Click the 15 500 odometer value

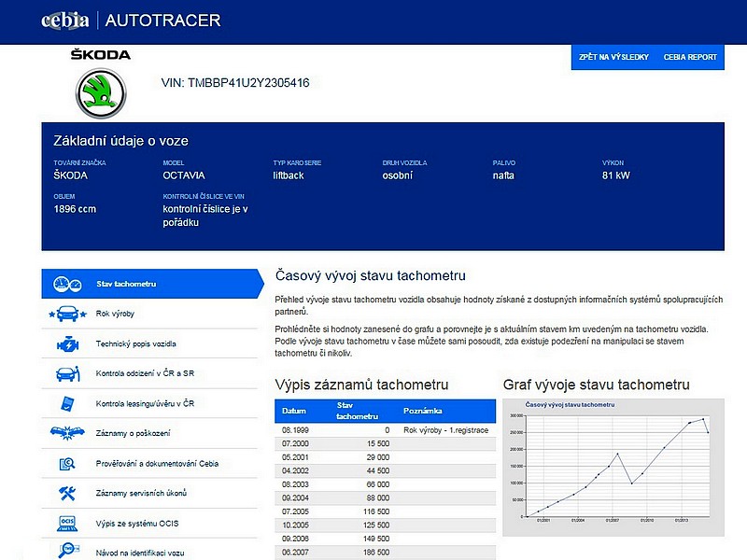pos(378,444)
